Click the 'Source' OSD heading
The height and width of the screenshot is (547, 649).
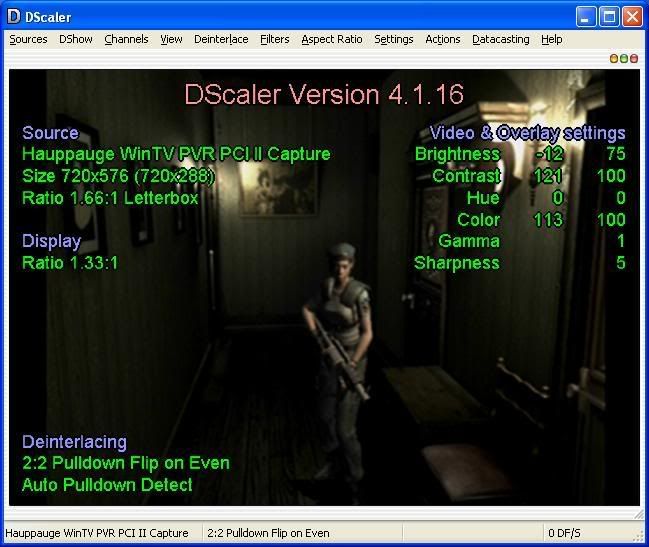pyautogui.click(x=50, y=133)
